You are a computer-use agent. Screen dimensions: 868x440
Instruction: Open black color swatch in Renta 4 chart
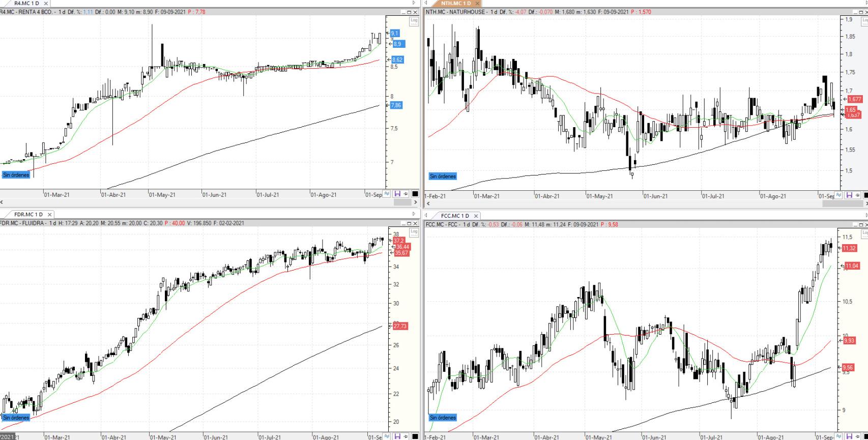[415, 194]
